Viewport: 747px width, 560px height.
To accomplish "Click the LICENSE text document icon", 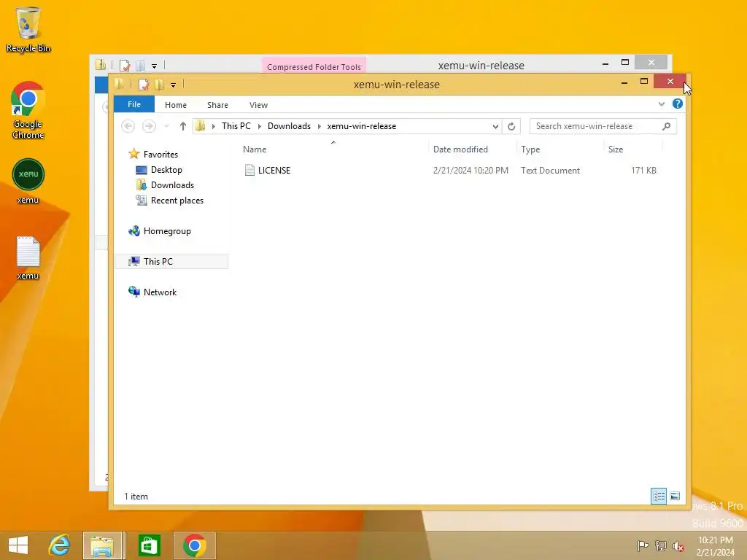I will click(249, 170).
